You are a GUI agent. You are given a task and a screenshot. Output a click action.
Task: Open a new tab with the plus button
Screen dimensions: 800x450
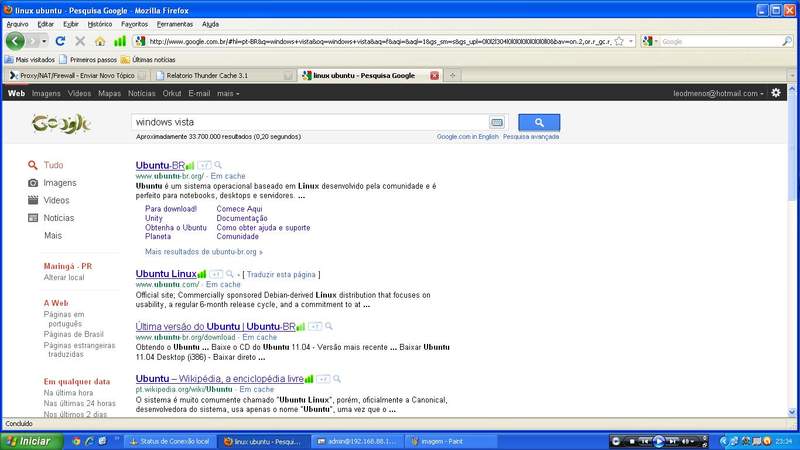click(452, 76)
